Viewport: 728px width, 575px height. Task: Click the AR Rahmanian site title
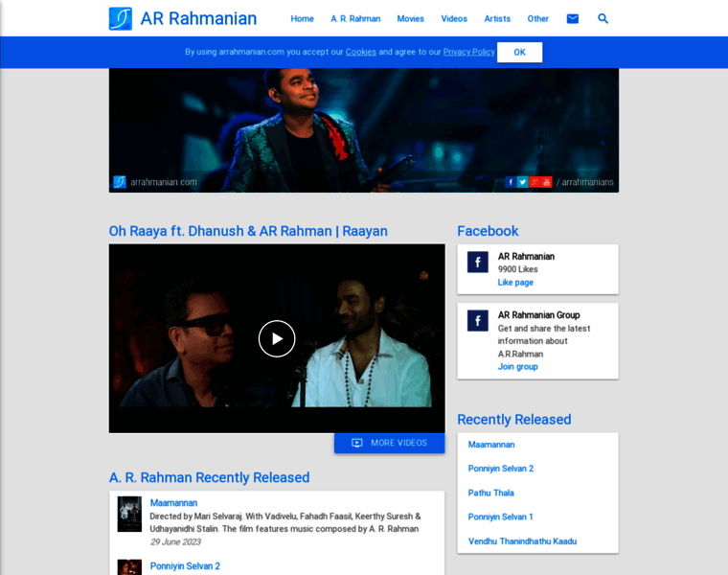tap(198, 18)
